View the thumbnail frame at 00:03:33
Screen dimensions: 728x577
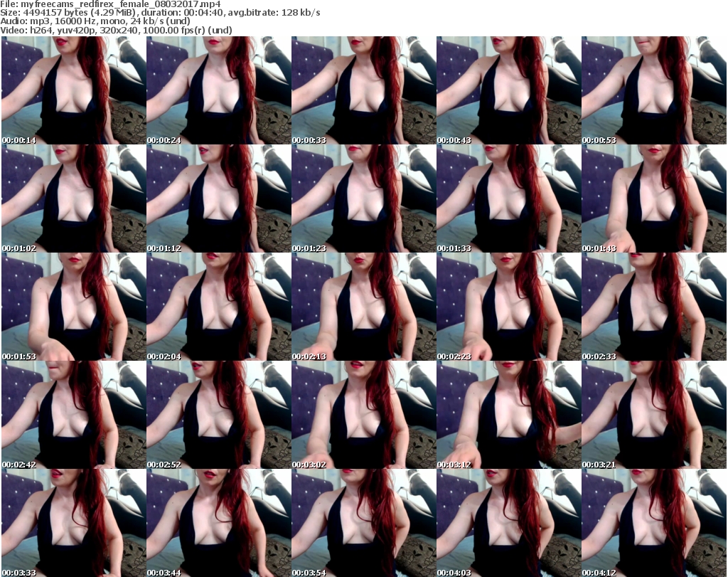click(x=74, y=523)
